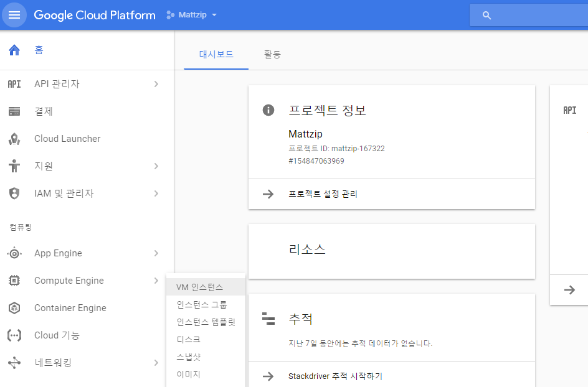Switch to the 대시보드 tab

[x=216, y=54]
